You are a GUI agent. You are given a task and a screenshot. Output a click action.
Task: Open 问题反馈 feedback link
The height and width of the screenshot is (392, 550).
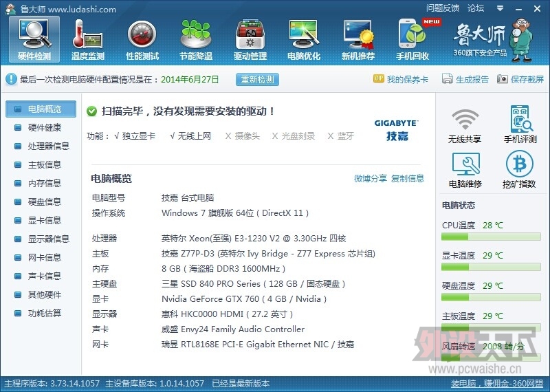tap(443, 8)
